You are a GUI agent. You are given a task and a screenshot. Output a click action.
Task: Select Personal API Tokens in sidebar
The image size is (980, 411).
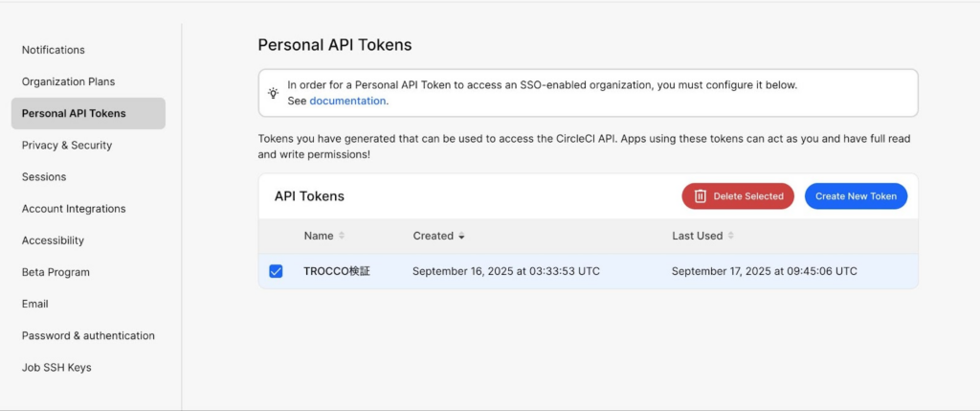(74, 113)
